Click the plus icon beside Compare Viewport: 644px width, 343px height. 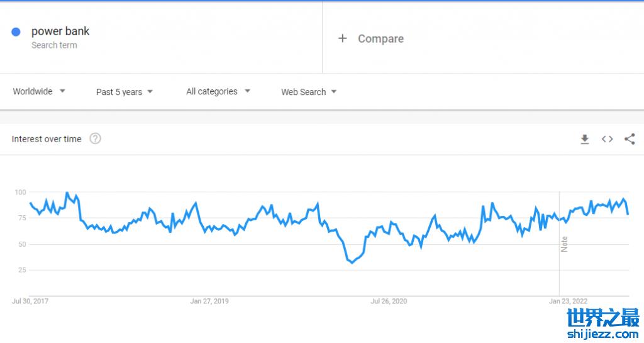(x=343, y=38)
